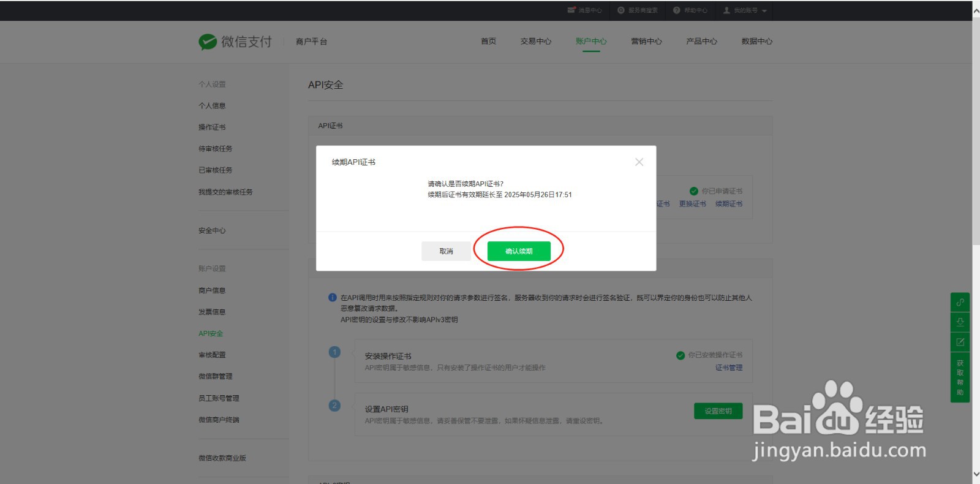Click the green check icon beside 你已安装操作证书
This screenshot has width=980, height=484.
[680, 355]
